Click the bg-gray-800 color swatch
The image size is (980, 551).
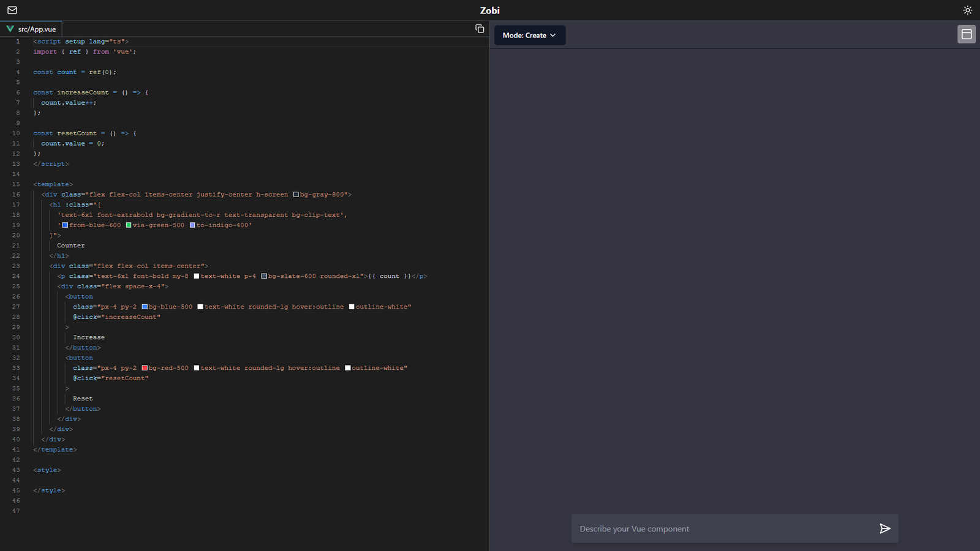296,195
